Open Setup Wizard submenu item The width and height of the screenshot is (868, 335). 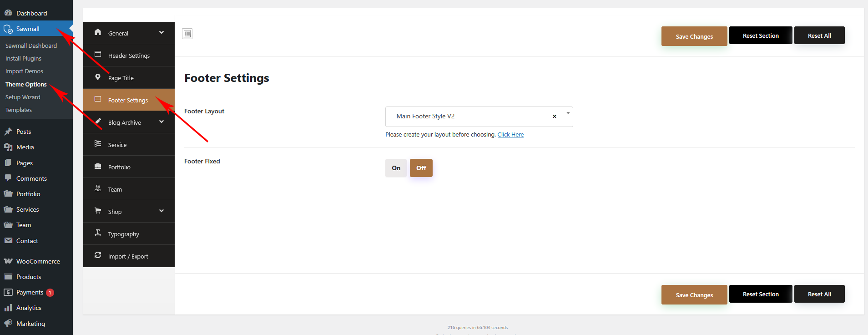pyautogui.click(x=23, y=97)
